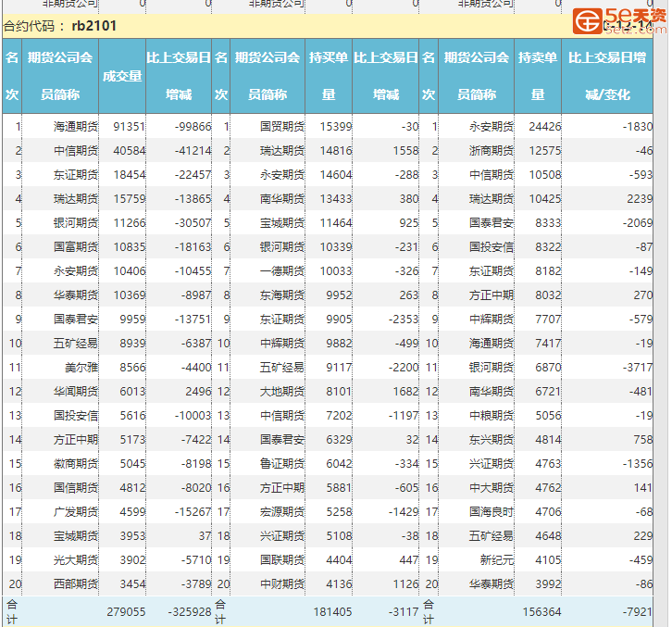Select 浙商期货 in short position ranking
Screen dimensions: 672x627
pyautogui.click(x=492, y=151)
